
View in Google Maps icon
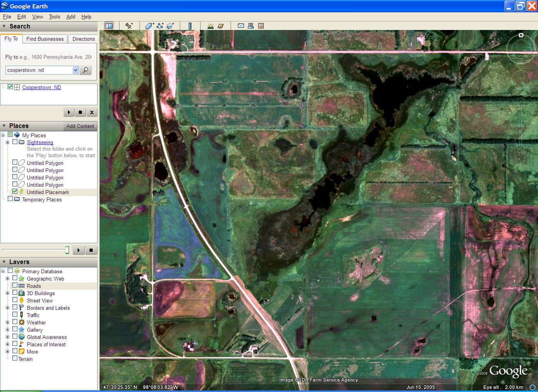[261, 26]
